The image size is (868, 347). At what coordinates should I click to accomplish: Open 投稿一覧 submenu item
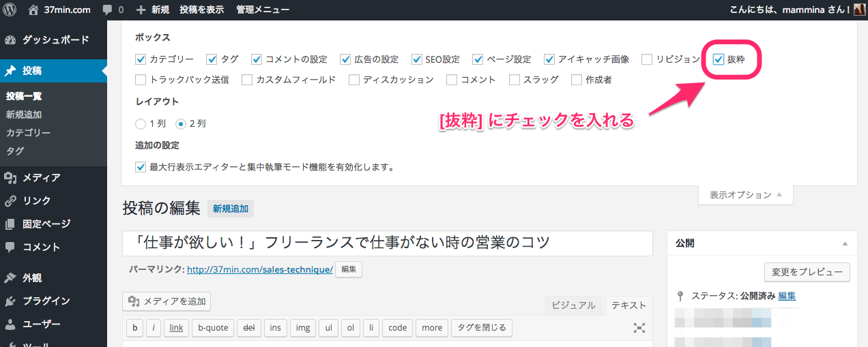click(24, 97)
